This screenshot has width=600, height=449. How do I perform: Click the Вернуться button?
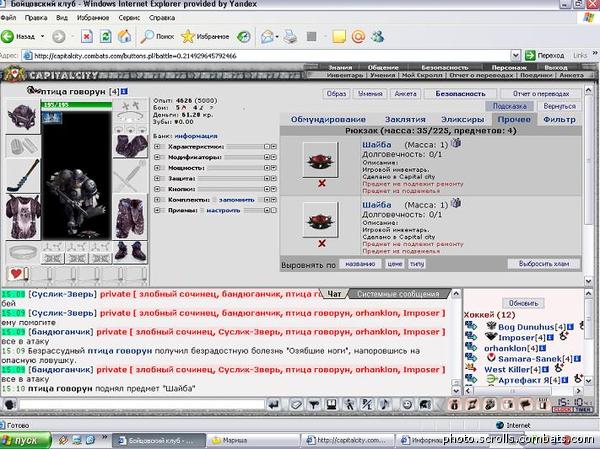[559, 106]
